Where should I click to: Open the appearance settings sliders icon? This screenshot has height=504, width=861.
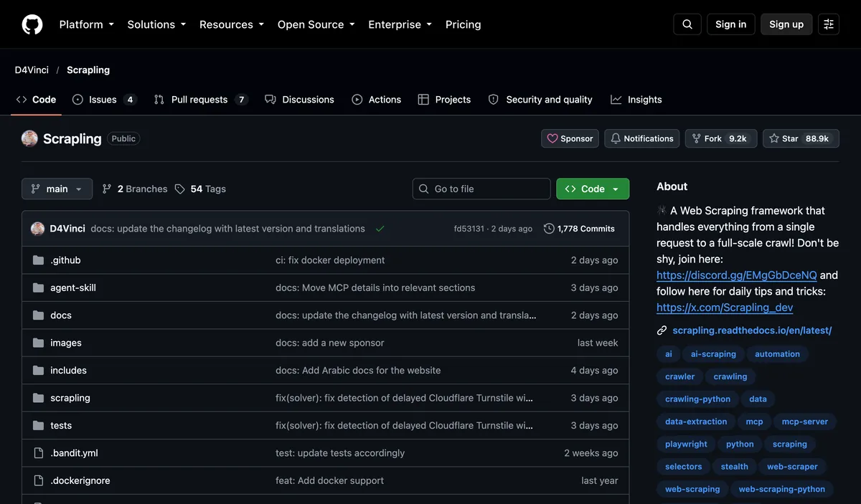[829, 24]
